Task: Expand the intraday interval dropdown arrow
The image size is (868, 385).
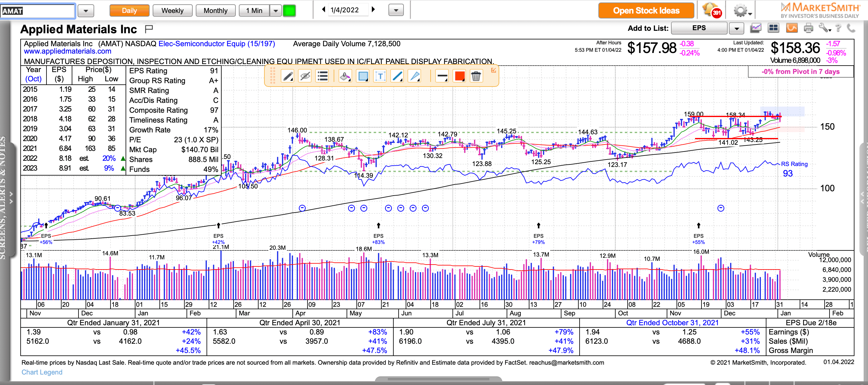Action: pyautogui.click(x=275, y=10)
